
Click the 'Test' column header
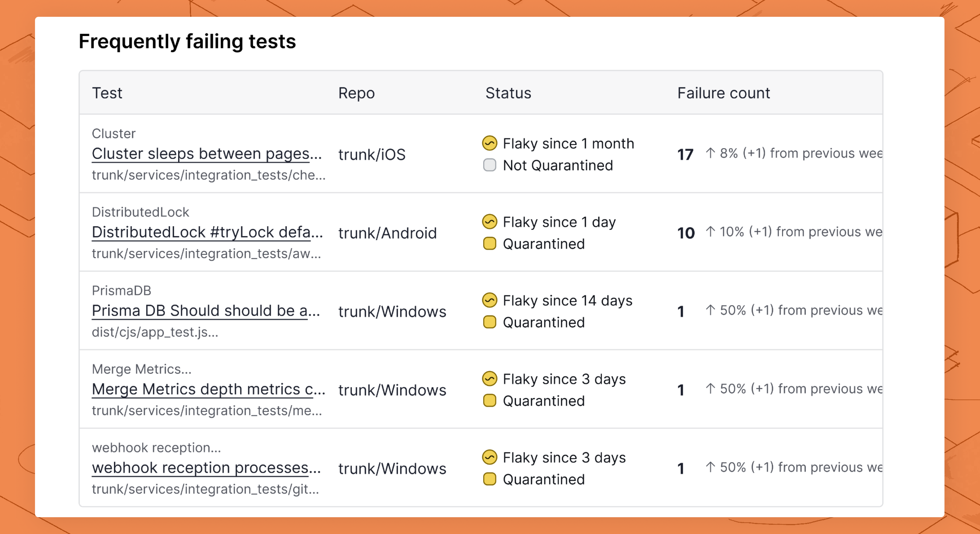107,93
